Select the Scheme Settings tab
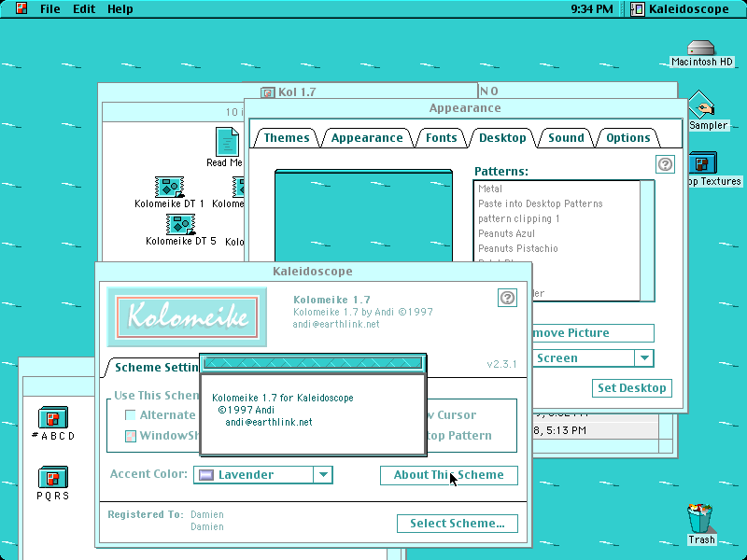 coord(152,367)
